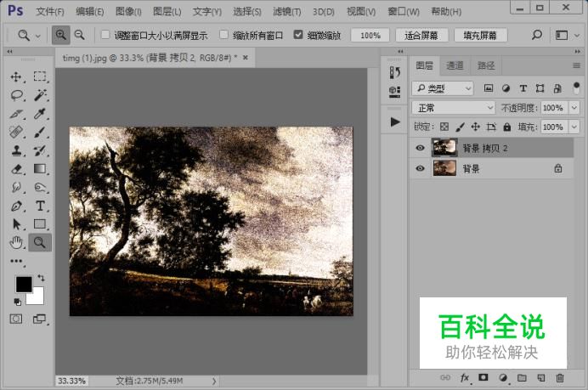Open the fill 填充 slider dropdown
This screenshot has height=390, width=588.
[574, 127]
